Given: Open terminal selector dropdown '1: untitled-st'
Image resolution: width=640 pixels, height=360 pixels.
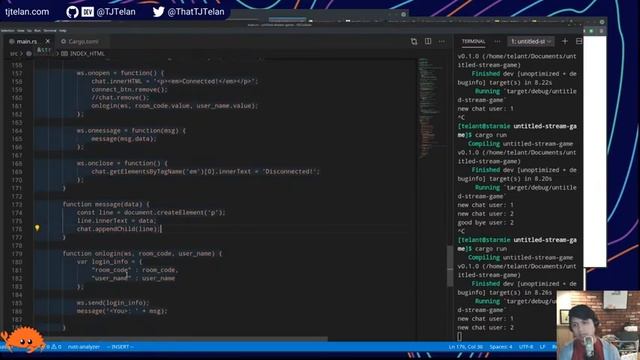Looking at the screenshot, I should click(531, 41).
